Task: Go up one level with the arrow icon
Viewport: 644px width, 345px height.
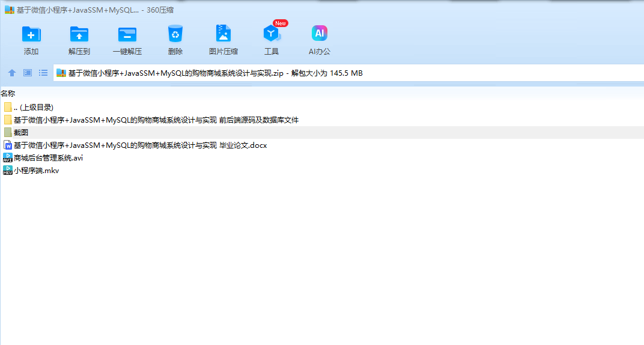Action: [12, 73]
